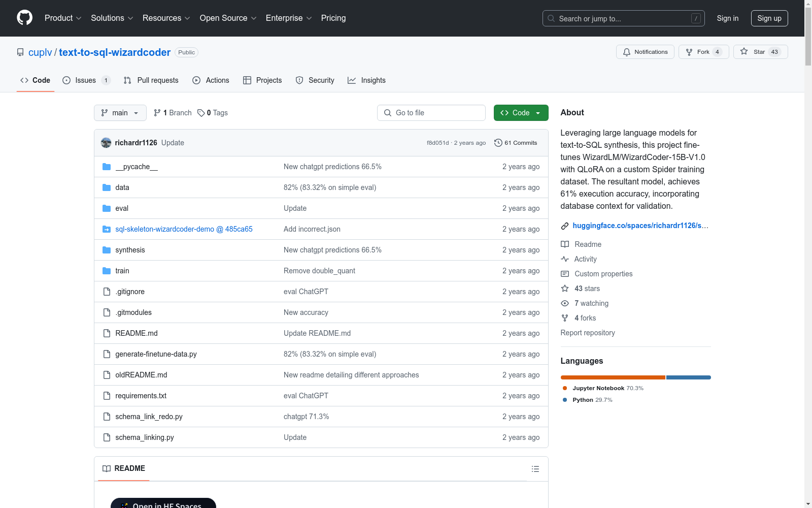The height and width of the screenshot is (508, 812).
Task: View the 1 Branch link
Action: pos(173,113)
